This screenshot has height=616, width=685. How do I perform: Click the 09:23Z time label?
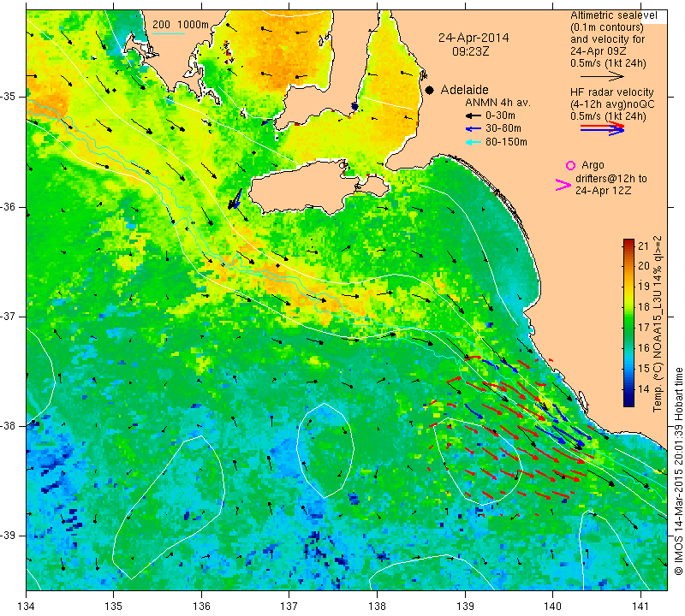(470, 51)
